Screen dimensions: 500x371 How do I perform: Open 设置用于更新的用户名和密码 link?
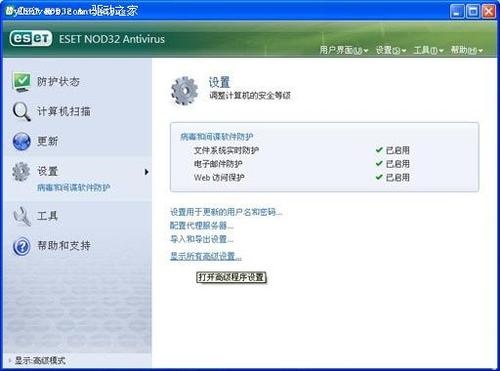(226, 212)
